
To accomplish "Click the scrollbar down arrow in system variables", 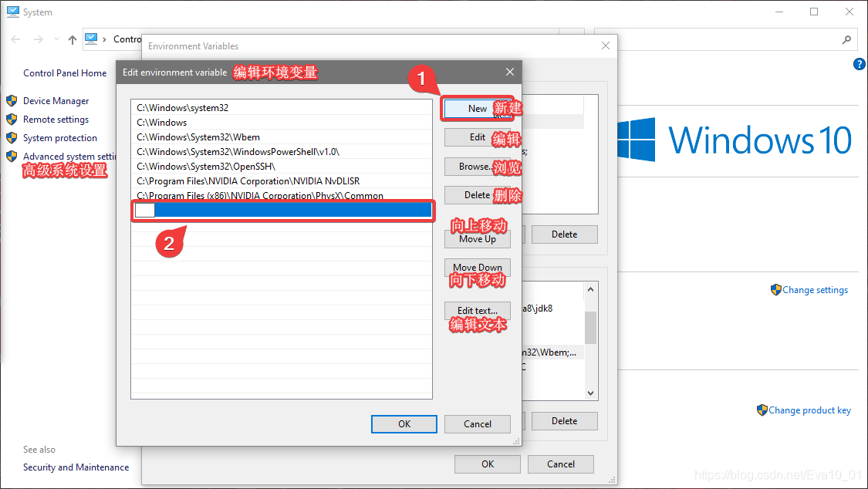I will [591, 393].
